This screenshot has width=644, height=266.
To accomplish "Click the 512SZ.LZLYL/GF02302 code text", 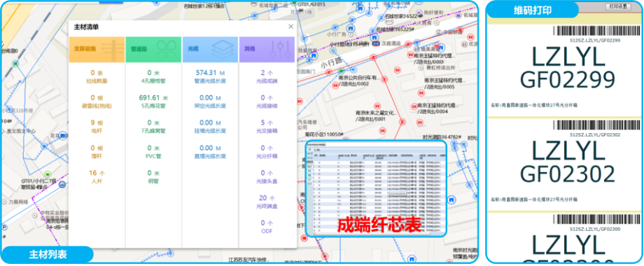I will 595,134.
